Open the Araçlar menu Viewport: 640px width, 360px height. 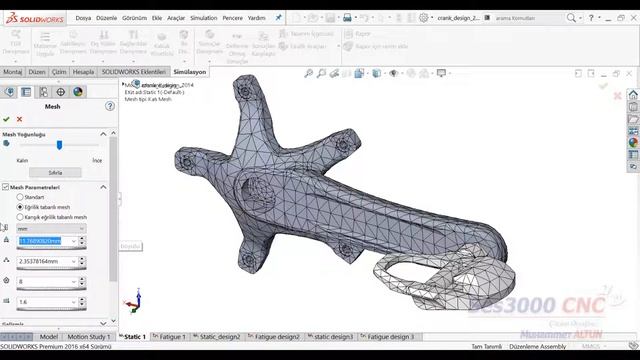[x=176, y=18]
